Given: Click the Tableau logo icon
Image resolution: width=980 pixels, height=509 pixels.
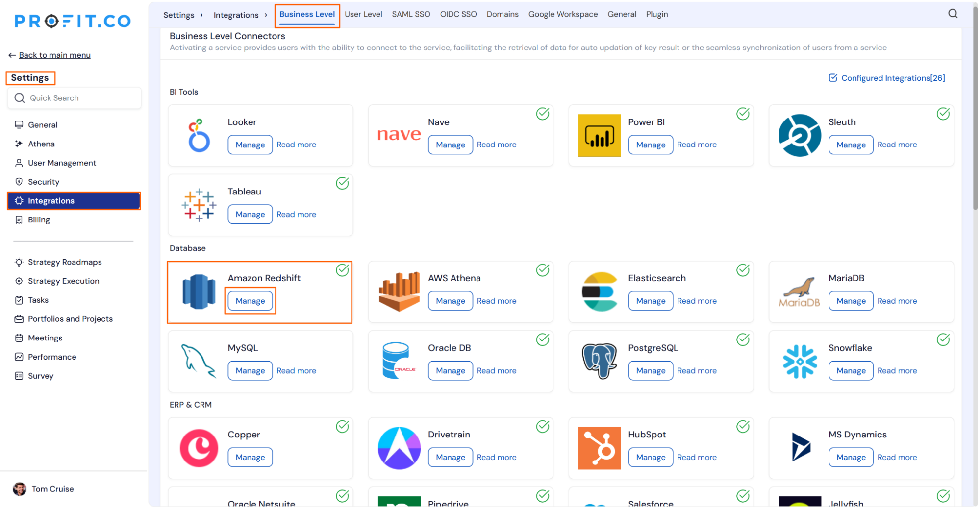Looking at the screenshot, I should tap(199, 205).
